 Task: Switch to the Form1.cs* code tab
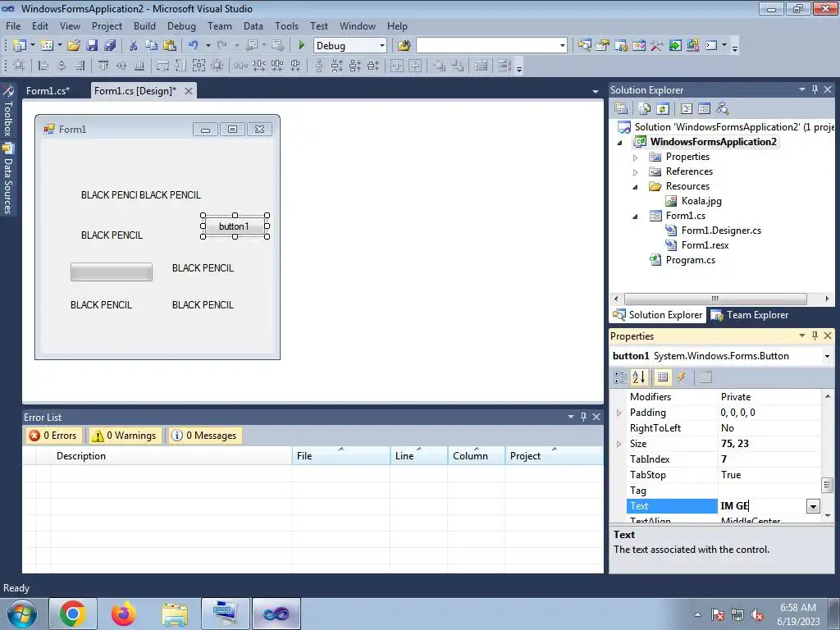pos(48,90)
